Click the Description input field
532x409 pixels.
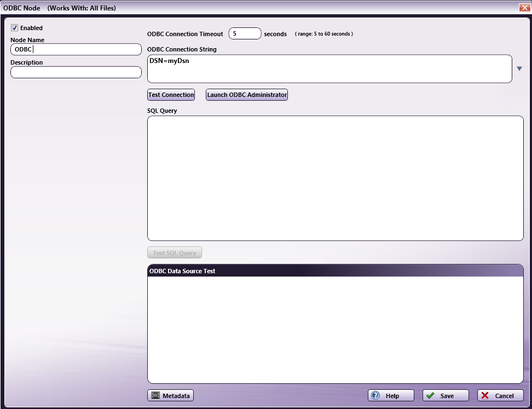[76, 72]
